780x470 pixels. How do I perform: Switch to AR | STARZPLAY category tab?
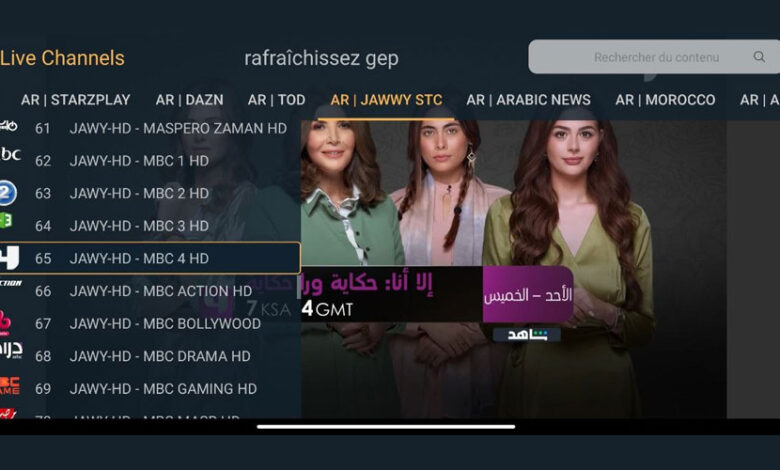click(x=76, y=100)
